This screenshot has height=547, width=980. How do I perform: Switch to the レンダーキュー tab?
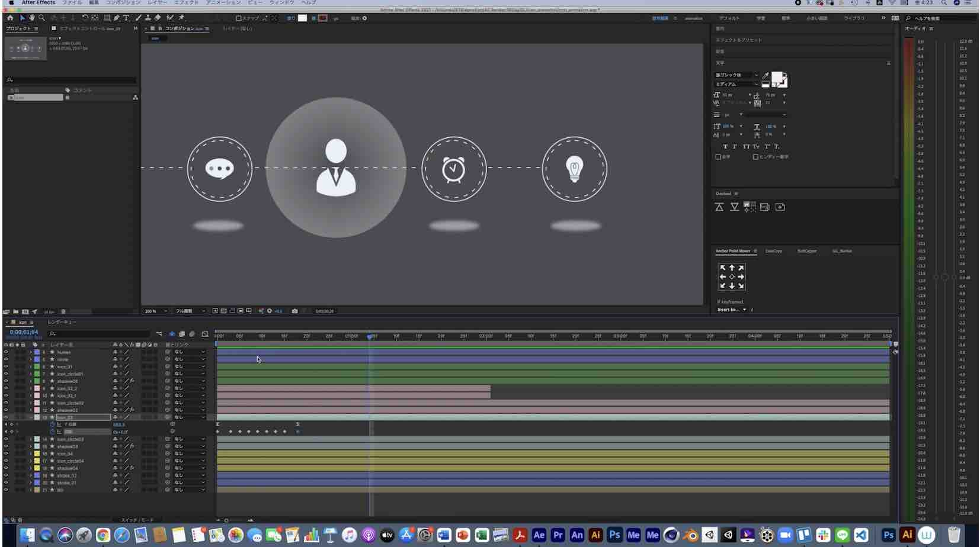(x=62, y=322)
